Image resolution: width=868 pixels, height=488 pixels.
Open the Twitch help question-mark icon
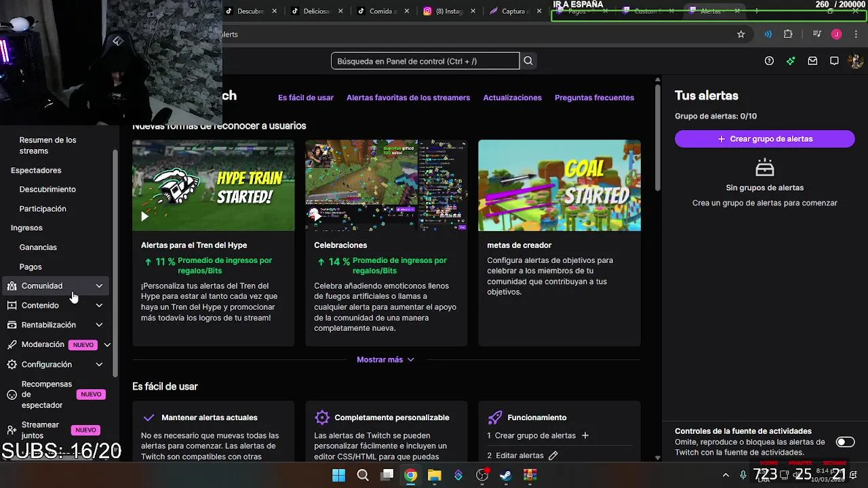click(769, 61)
